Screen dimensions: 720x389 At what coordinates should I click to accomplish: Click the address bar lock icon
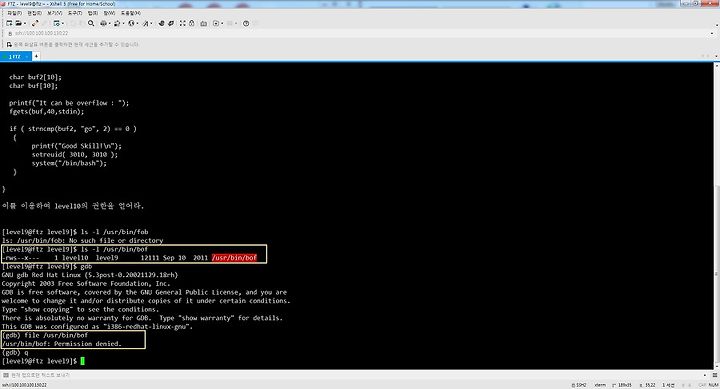(x=10, y=34)
